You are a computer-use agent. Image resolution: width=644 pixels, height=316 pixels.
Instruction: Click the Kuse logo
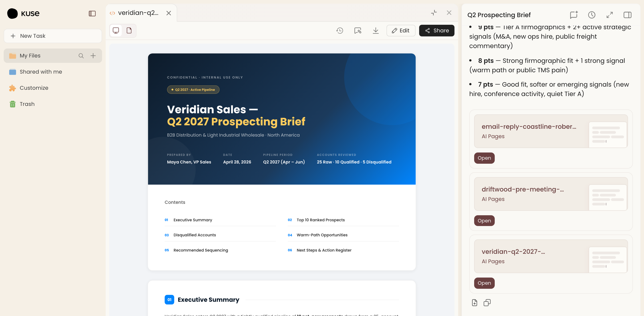pyautogui.click(x=23, y=14)
